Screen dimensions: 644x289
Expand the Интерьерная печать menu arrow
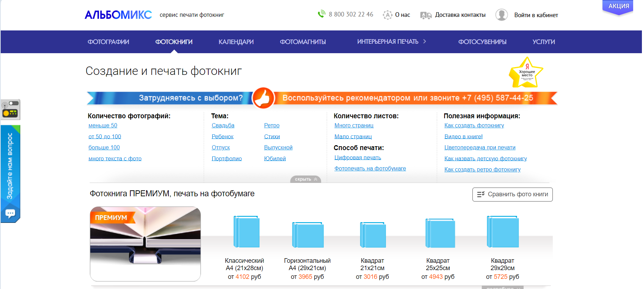(x=425, y=41)
